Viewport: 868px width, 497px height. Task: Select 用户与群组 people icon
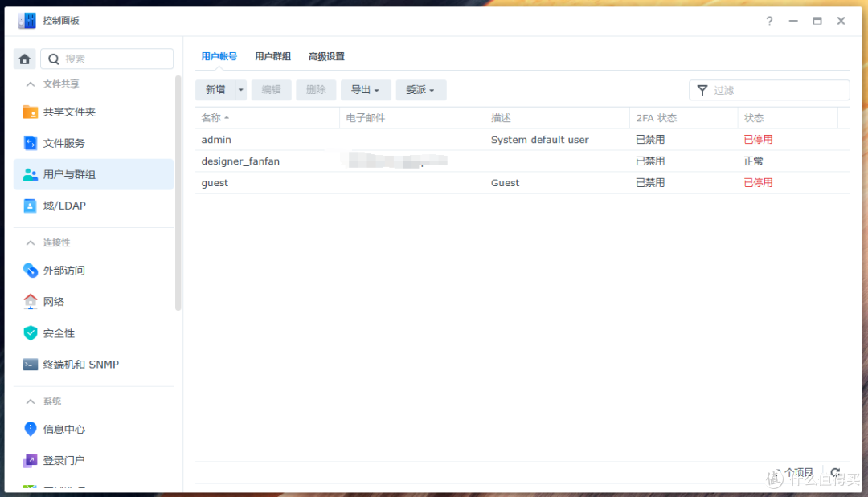[x=30, y=174]
